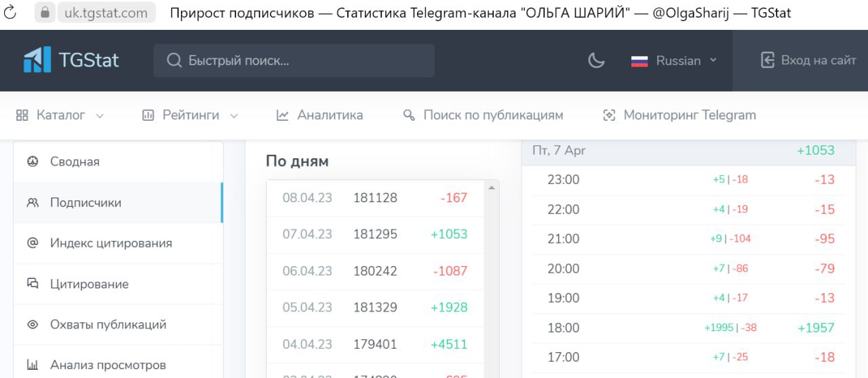Click the +1957 value at 18:00
The image size is (868, 378).
[x=816, y=328]
